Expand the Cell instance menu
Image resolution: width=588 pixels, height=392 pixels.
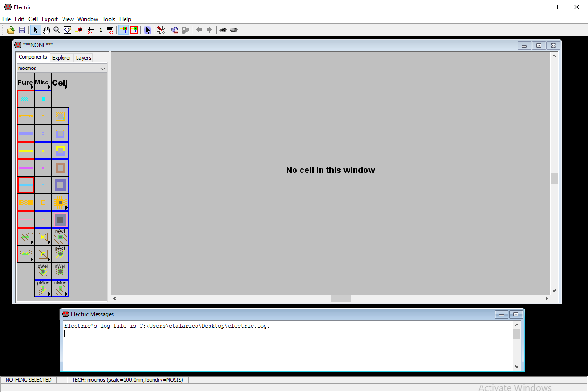point(60,82)
